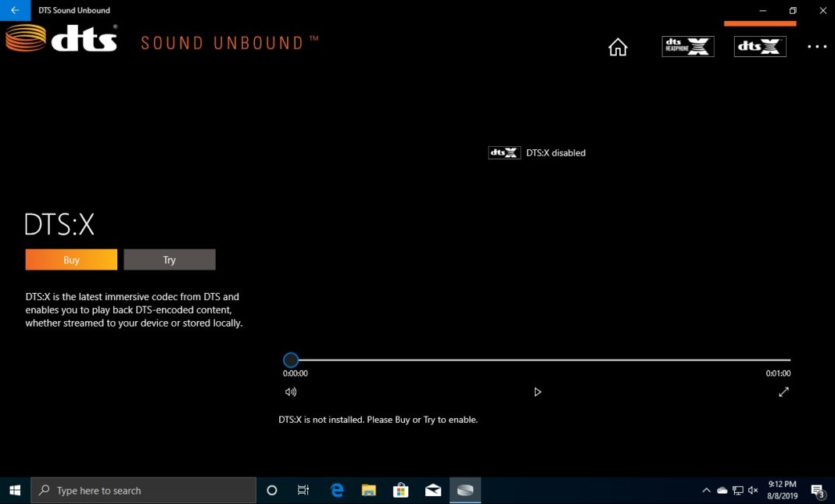Toggle the speaker mute in system tray
The image size is (835, 504).
point(752,490)
